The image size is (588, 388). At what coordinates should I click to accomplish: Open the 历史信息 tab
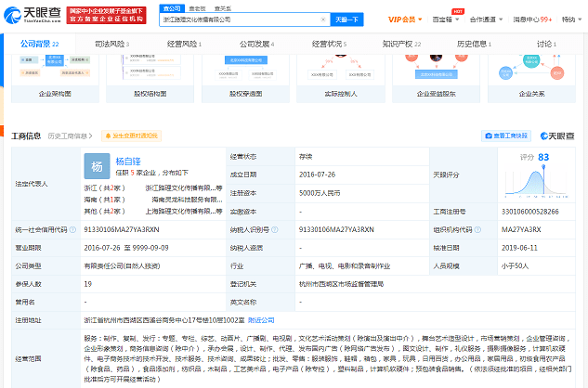474,44
